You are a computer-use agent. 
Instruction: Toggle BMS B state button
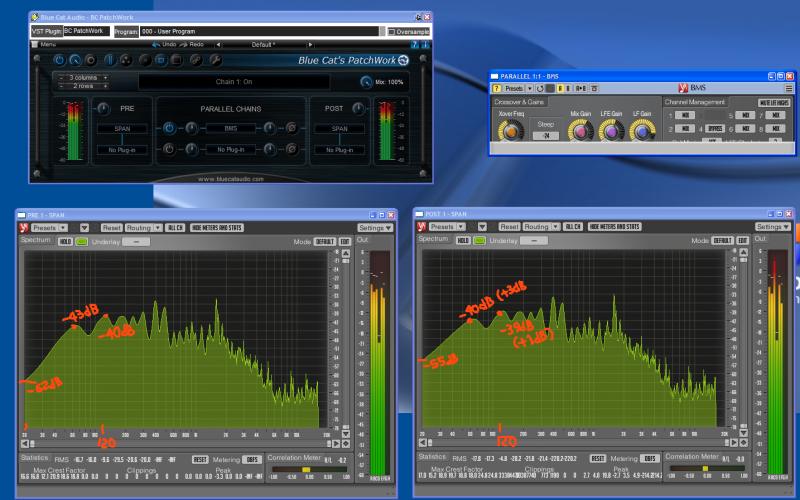568,88
